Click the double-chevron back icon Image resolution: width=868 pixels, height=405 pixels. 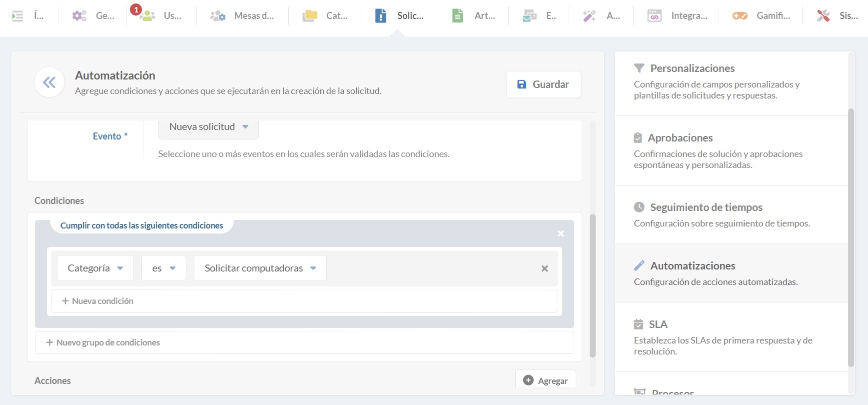point(49,82)
